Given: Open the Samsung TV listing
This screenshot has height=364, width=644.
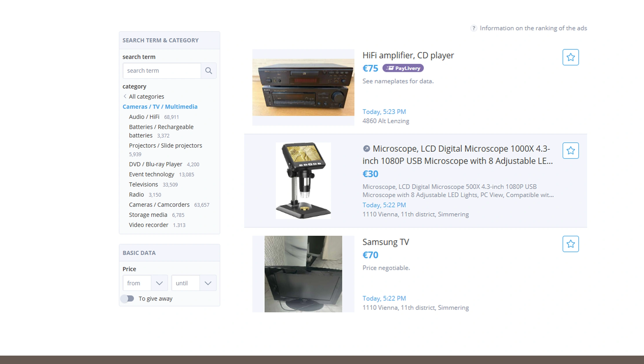Looking at the screenshot, I should coord(386,242).
